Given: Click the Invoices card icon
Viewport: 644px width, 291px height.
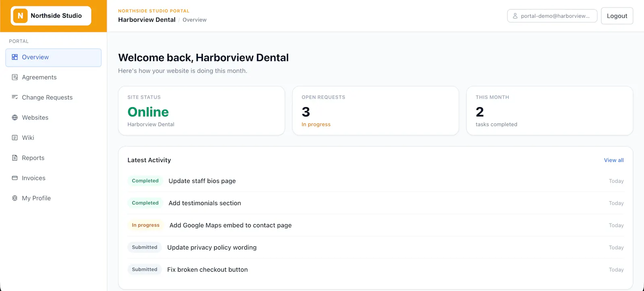Looking at the screenshot, I should click(15, 178).
